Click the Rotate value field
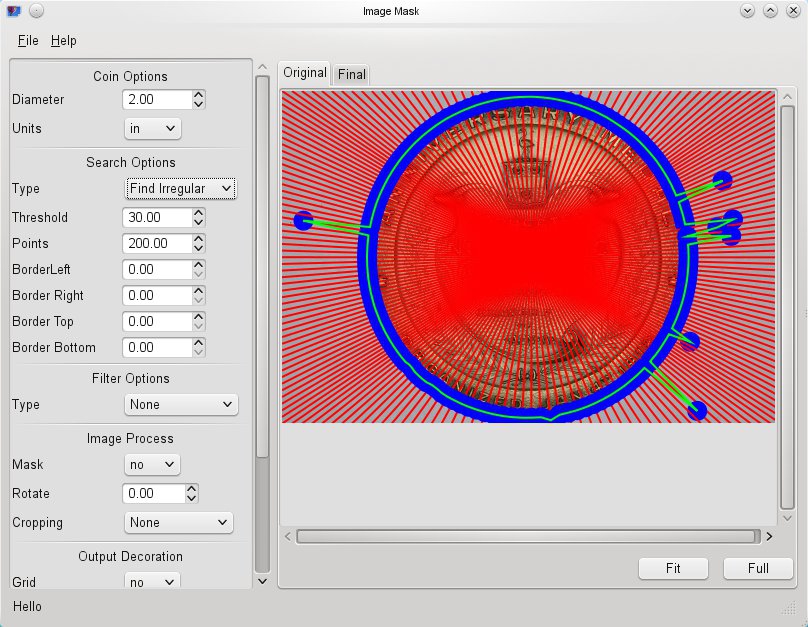808x627 pixels. tap(154, 494)
